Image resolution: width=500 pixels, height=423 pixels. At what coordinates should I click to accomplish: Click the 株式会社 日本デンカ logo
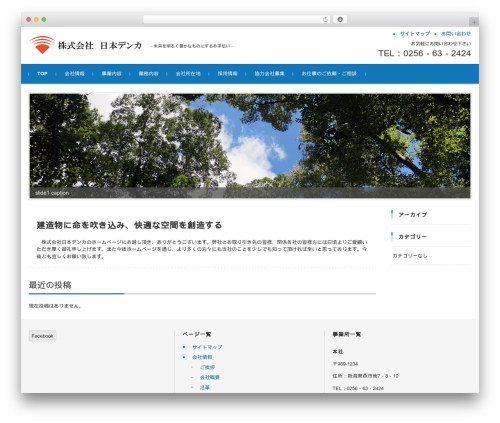86,45
